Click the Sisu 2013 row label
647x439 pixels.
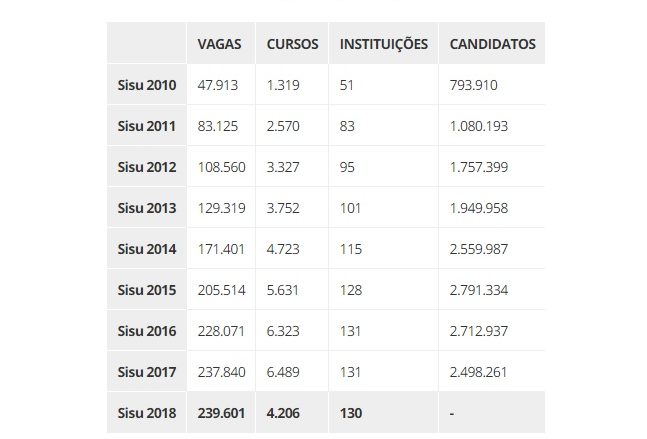click(147, 208)
